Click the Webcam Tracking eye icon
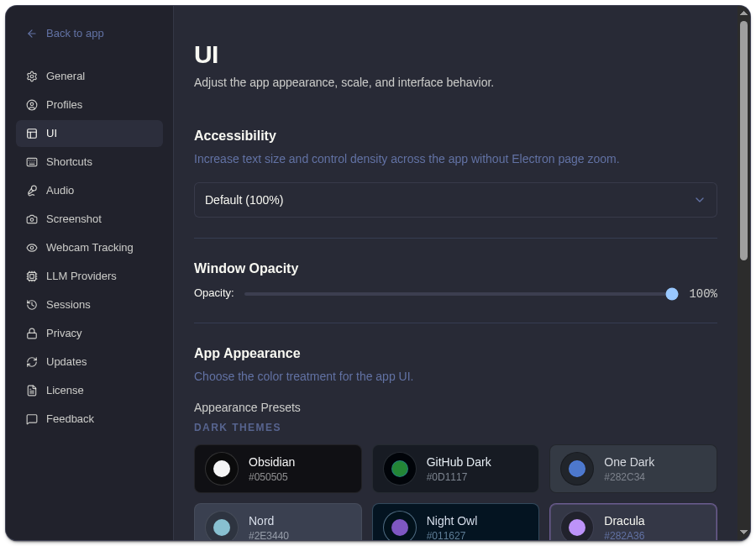Viewport: 756px width, 546px height. pyautogui.click(x=32, y=248)
